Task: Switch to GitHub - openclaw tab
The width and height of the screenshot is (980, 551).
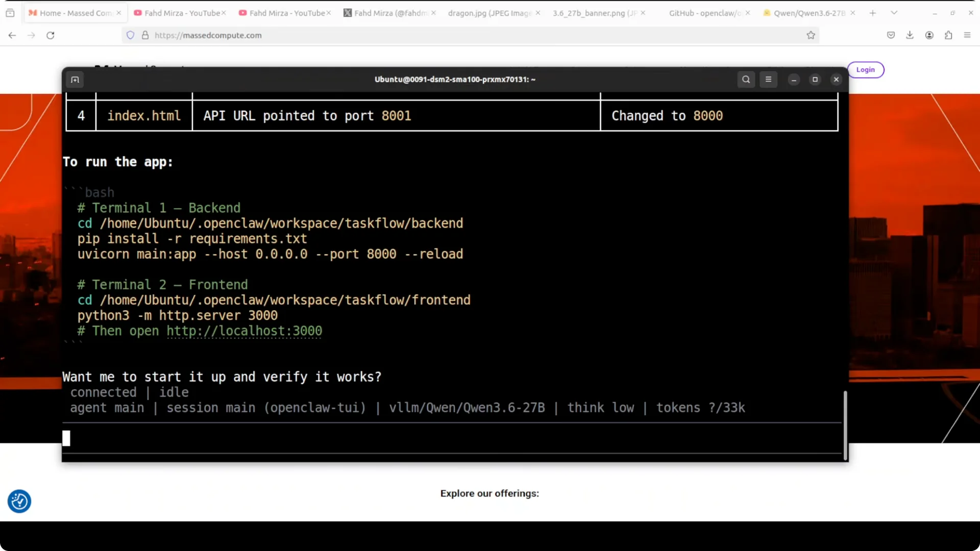Action: click(x=704, y=13)
